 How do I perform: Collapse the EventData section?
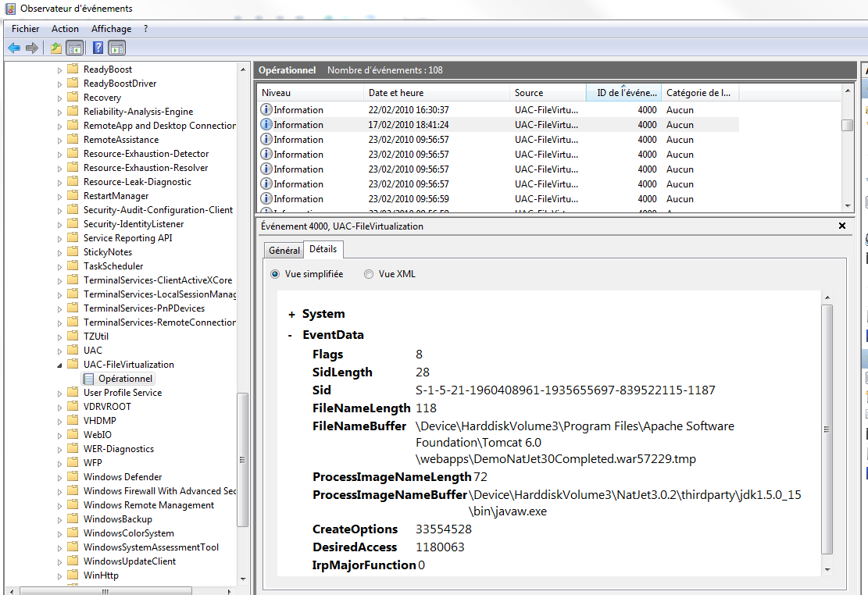tap(290, 336)
